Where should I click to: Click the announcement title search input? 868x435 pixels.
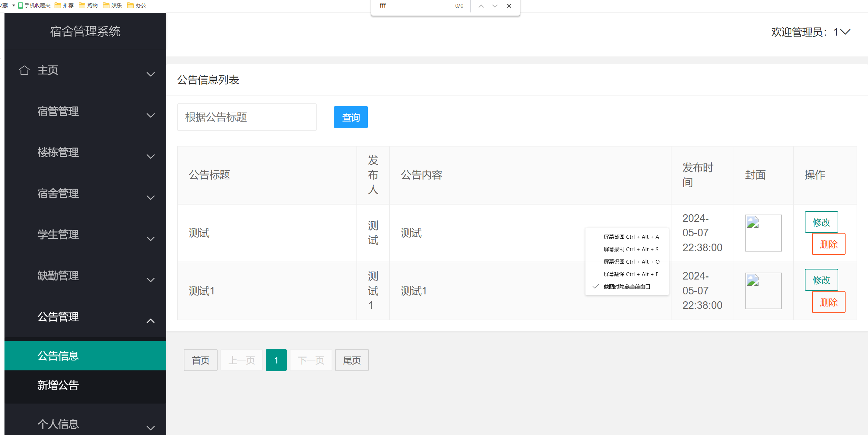click(246, 117)
